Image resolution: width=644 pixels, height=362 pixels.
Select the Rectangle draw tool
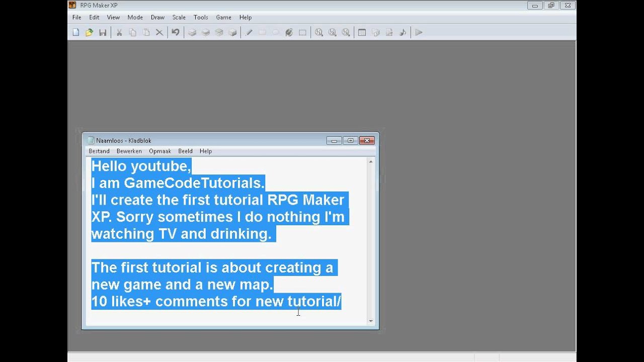coord(262,32)
